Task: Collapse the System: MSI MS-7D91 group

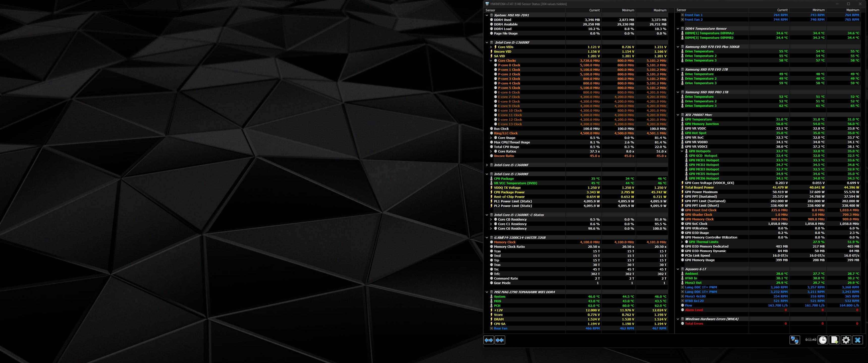Action: [487, 15]
